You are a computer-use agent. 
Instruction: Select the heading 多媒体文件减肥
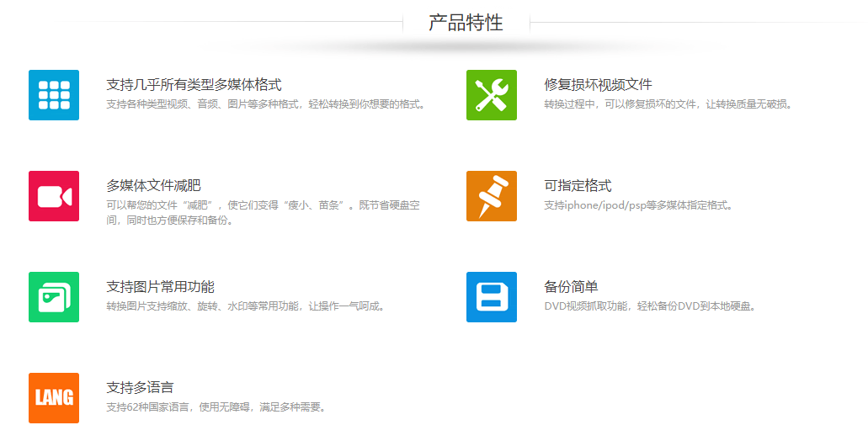point(153,185)
